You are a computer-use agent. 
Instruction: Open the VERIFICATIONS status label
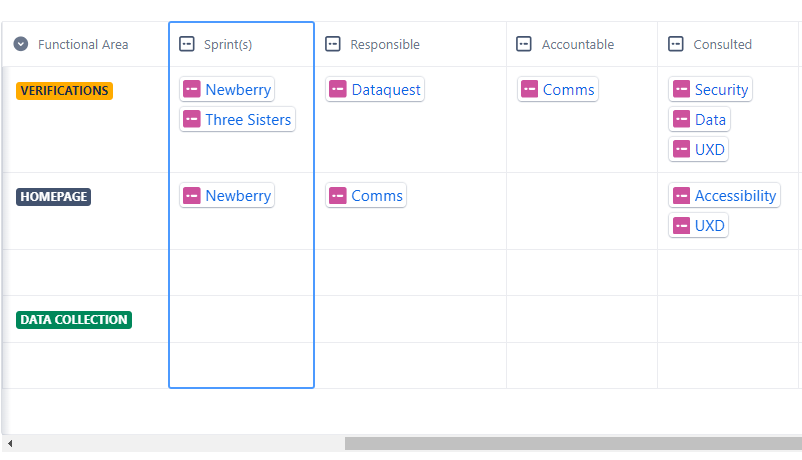64,91
